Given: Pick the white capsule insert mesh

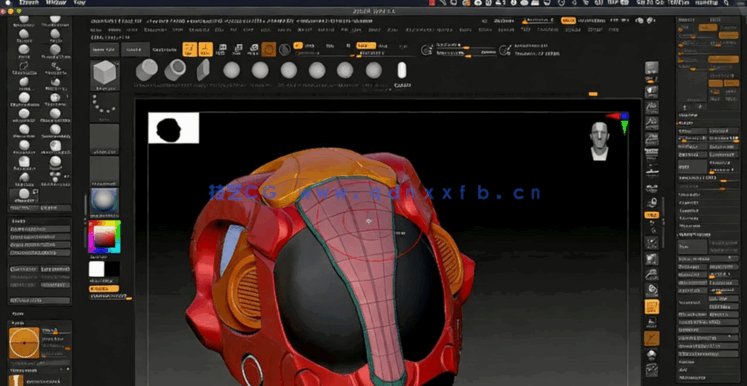Looking at the screenshot, I should coord(402,70).
